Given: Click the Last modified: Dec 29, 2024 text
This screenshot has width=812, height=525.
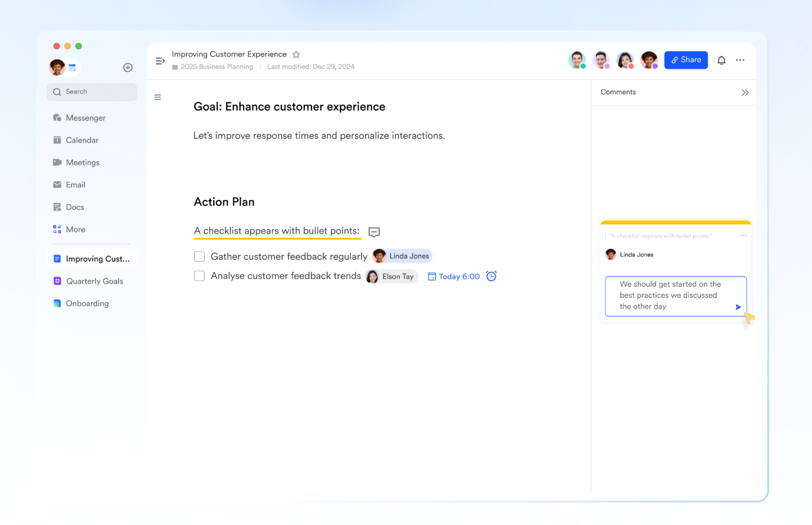Looking at the screenshot, I should click(x=311, y=67).
